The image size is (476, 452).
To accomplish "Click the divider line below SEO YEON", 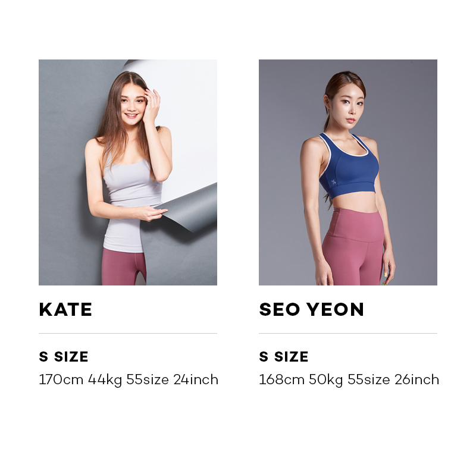I will point(348,334).
